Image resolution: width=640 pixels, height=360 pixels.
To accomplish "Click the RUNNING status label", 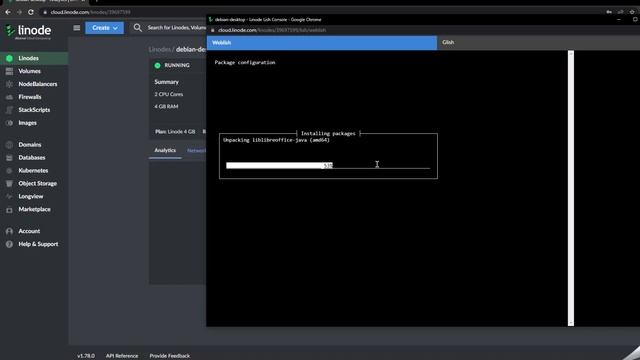I will coord(177,65).
